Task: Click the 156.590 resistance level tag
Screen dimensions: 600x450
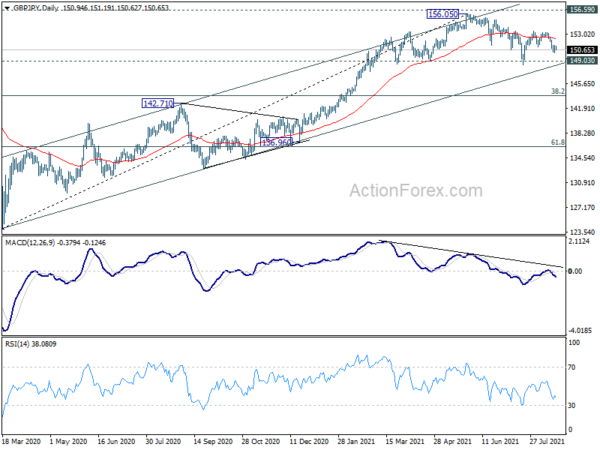Action: click(582, 10)
